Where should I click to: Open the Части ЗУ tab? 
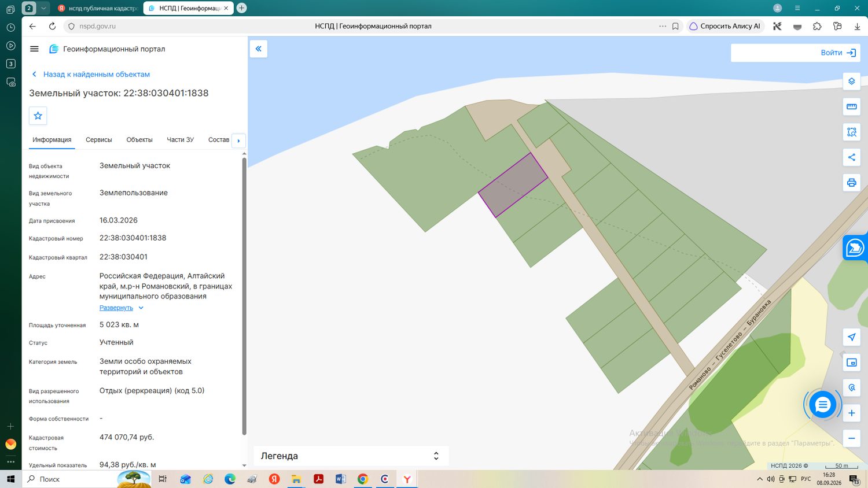click(x=181, y=140)
